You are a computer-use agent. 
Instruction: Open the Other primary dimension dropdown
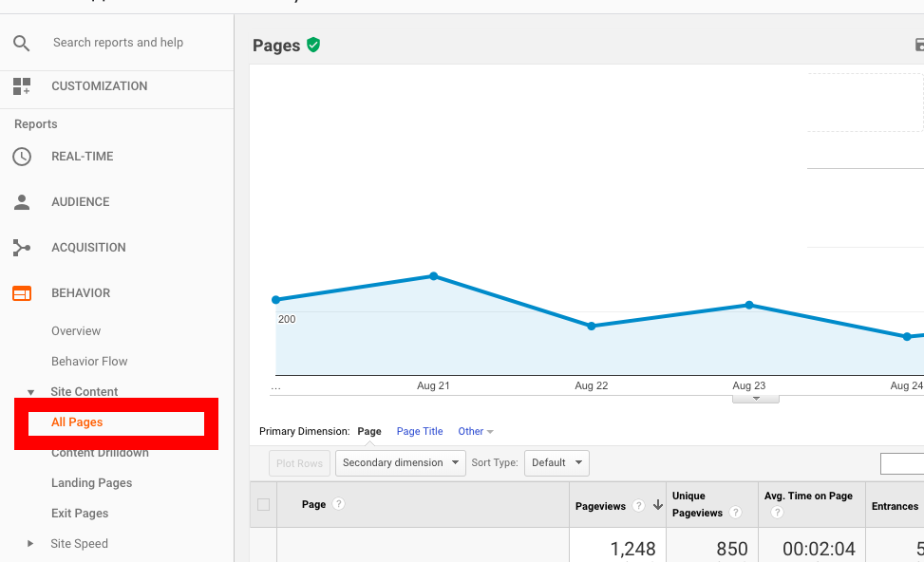click(476, 432)
